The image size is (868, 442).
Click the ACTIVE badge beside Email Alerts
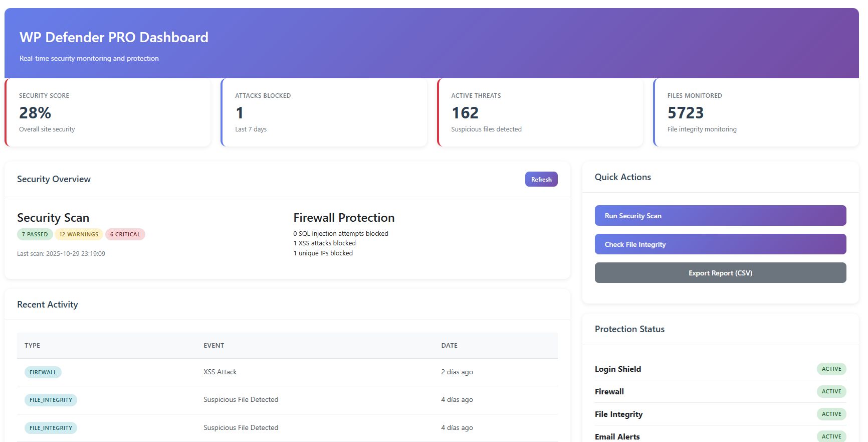(831, 436)
